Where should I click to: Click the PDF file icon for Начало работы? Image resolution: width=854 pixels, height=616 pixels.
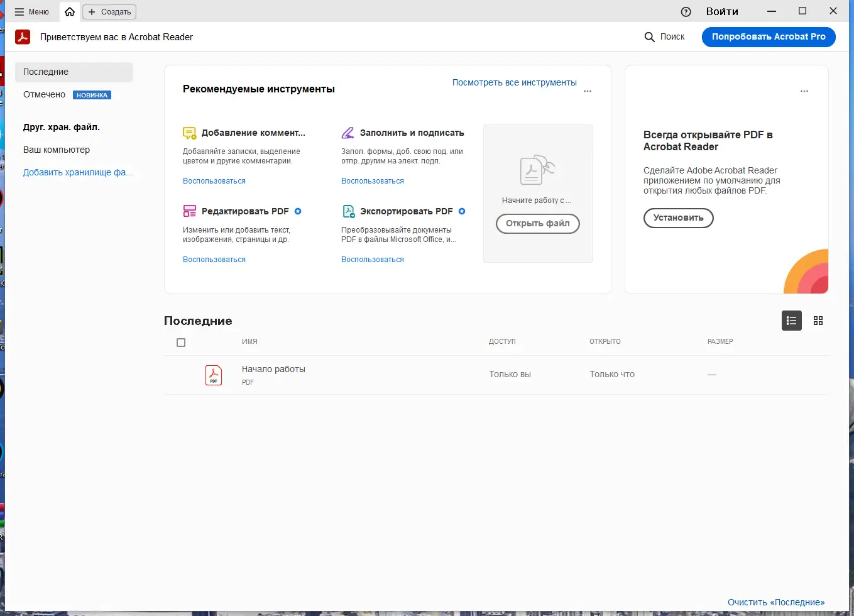pyautogui.click(x=214, y=375)
